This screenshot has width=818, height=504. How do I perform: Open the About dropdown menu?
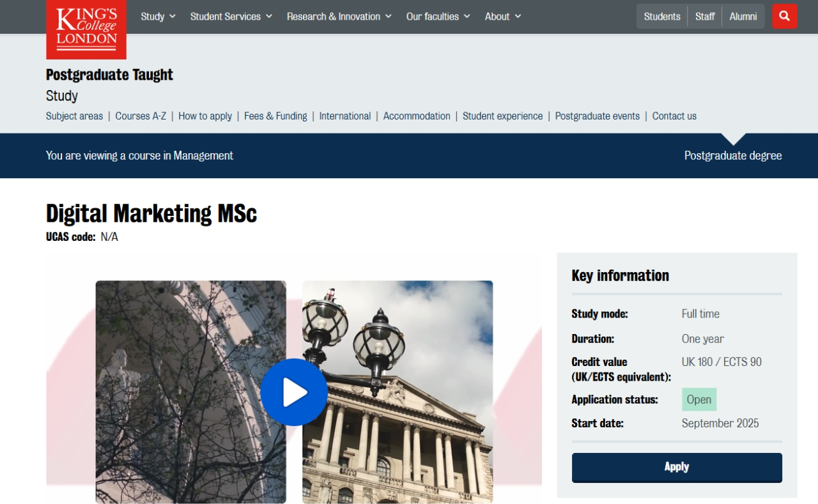[x=503, y=17]
